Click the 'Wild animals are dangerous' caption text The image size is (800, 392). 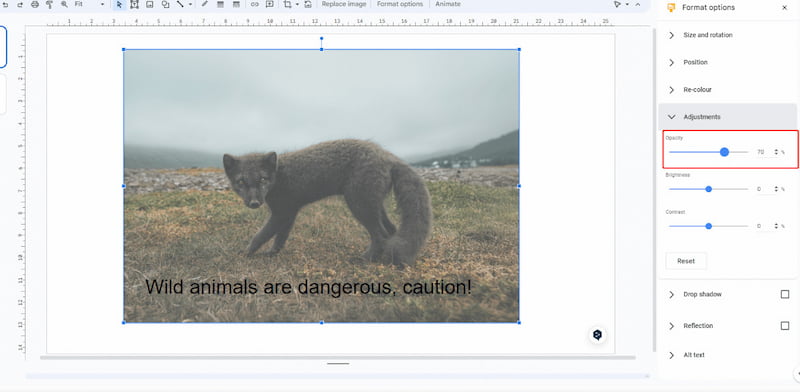[308, 287]
